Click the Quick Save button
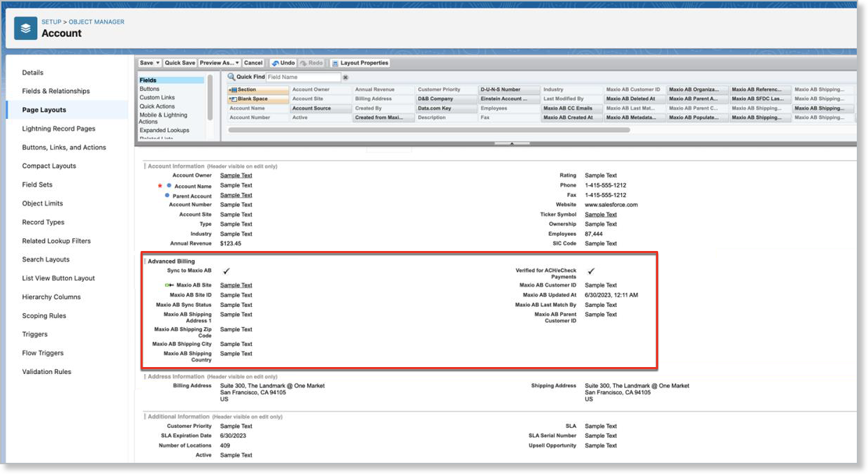The width and height of the screenshot is (868, 474). click(179, 63)
